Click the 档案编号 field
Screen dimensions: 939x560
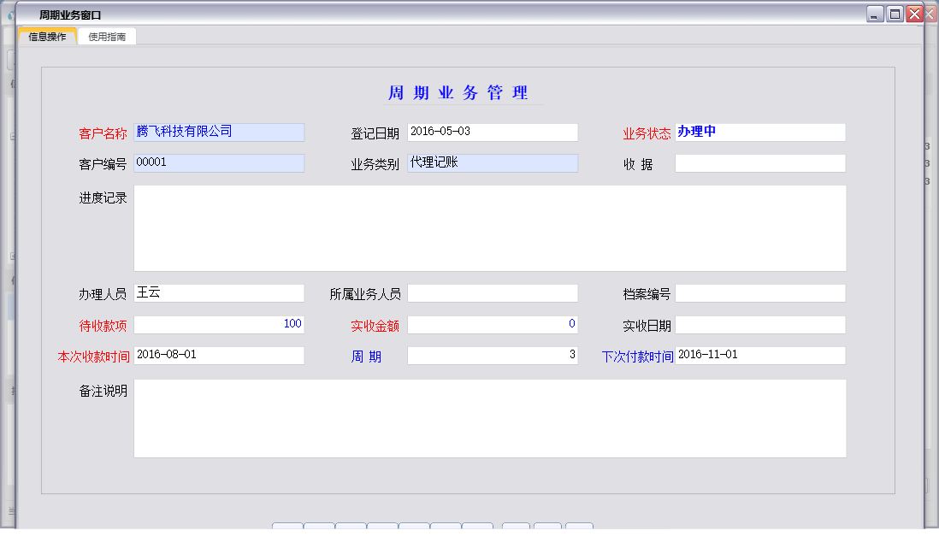click(759, 292)
